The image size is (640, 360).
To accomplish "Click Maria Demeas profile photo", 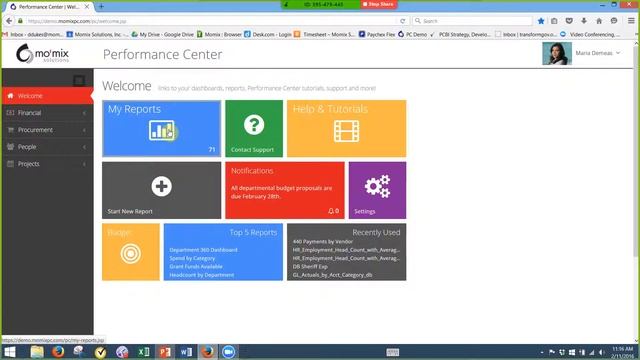I will 557,53.
